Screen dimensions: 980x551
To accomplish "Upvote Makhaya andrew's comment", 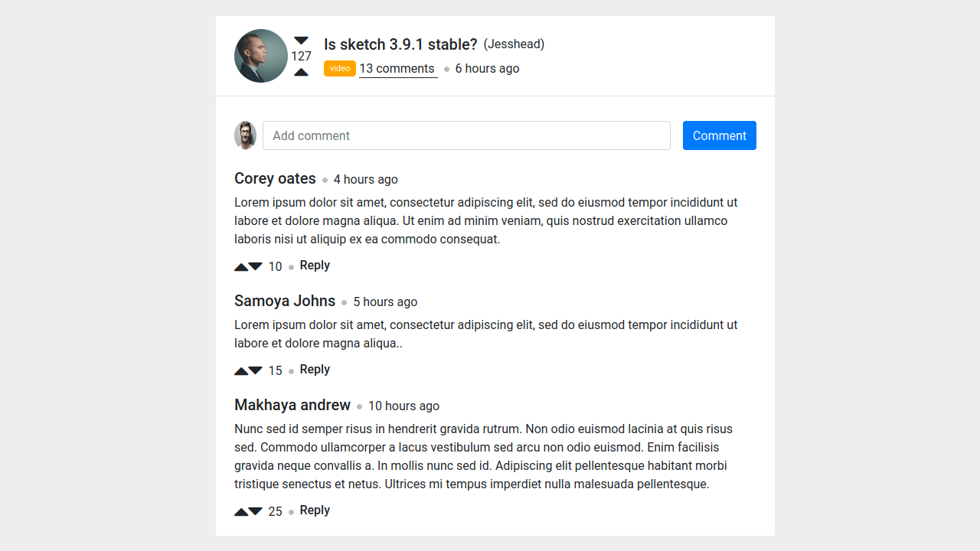I will tap(239, 511).
